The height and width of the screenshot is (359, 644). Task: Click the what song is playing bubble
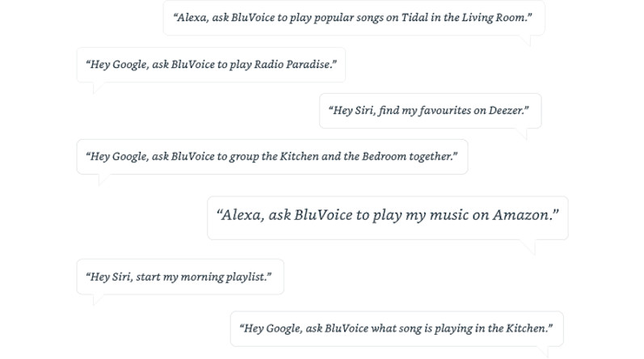point(397,328)
